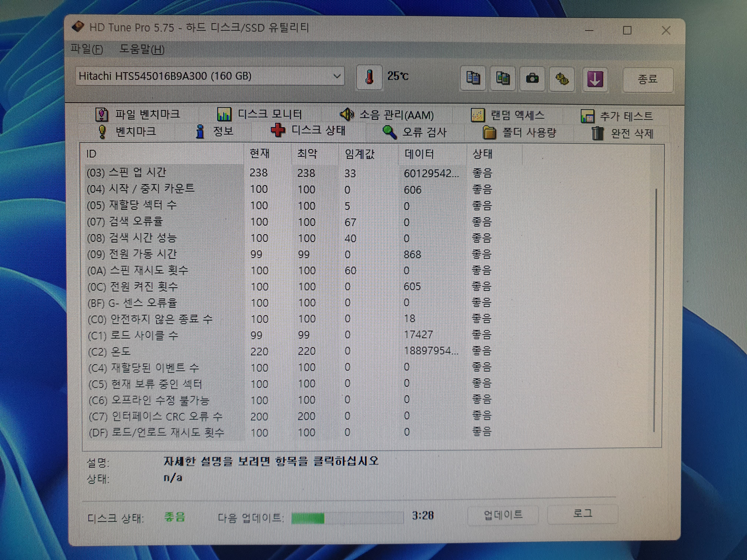Maximize the HD Tune Pro window
This screenshot has width=747, height=560.
pos(627,30)
